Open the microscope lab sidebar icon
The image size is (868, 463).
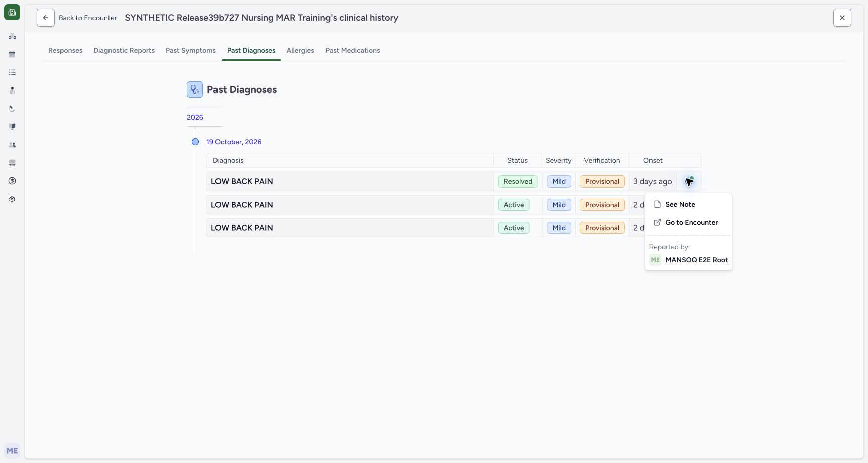[12, 109]
